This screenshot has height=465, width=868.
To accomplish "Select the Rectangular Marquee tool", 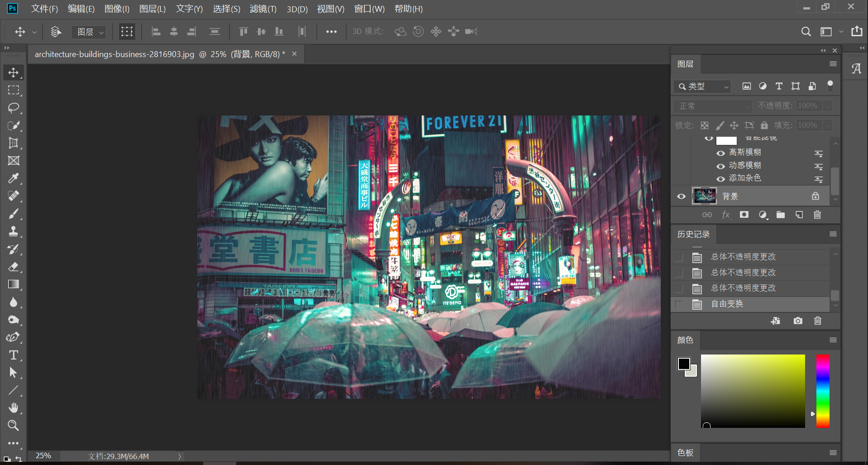I will (14, 90).
